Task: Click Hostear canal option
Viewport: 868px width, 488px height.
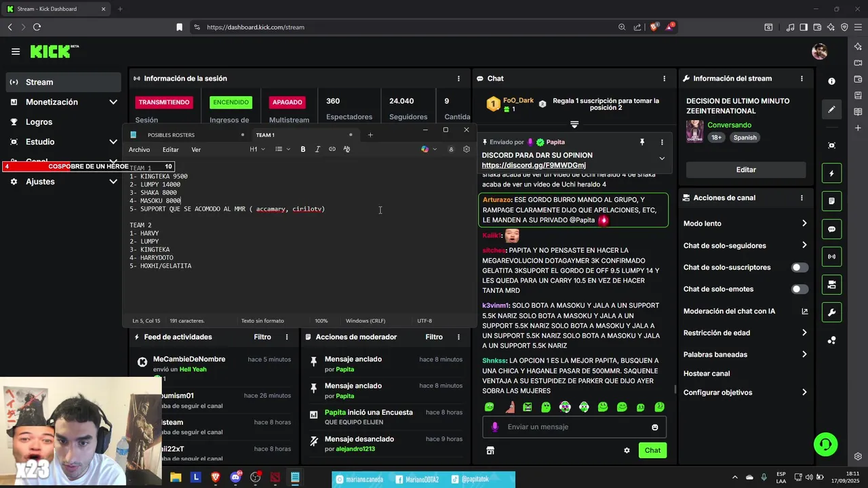Action: (707, 373)
